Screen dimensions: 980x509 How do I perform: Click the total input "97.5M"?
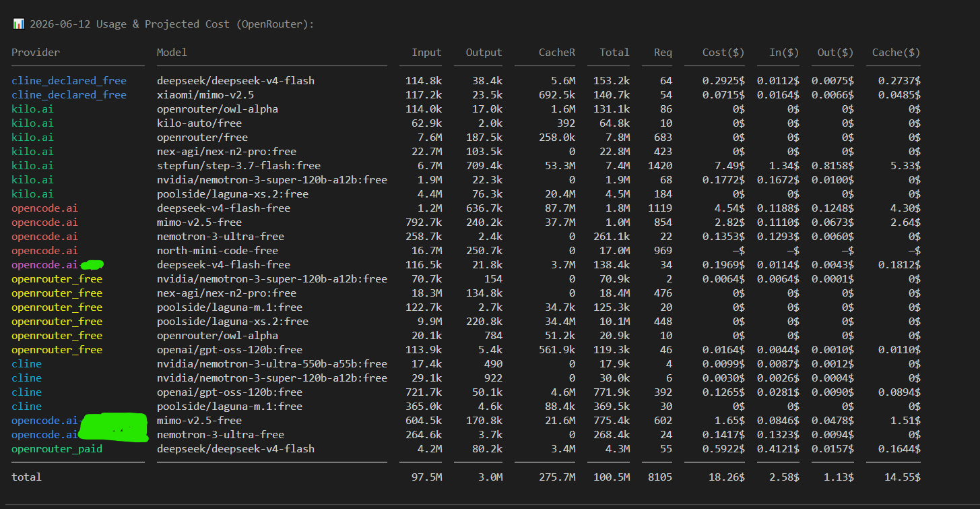pos(427,477)
